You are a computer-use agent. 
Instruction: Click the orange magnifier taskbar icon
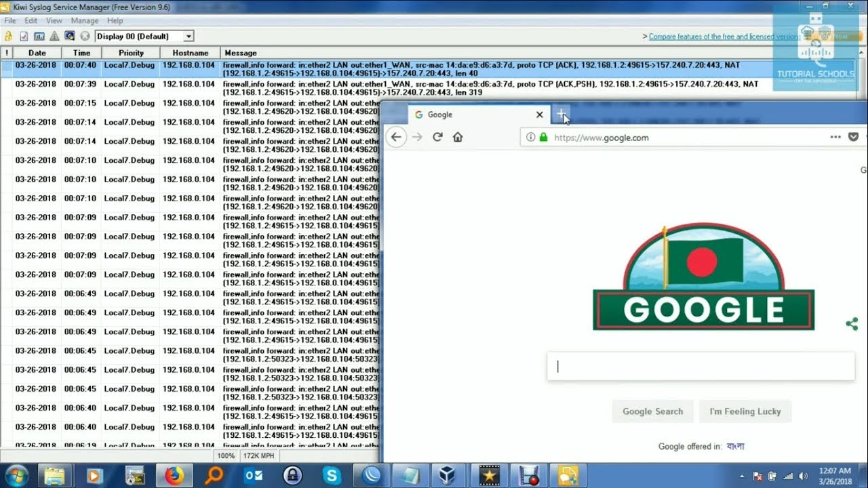[214, 476]
